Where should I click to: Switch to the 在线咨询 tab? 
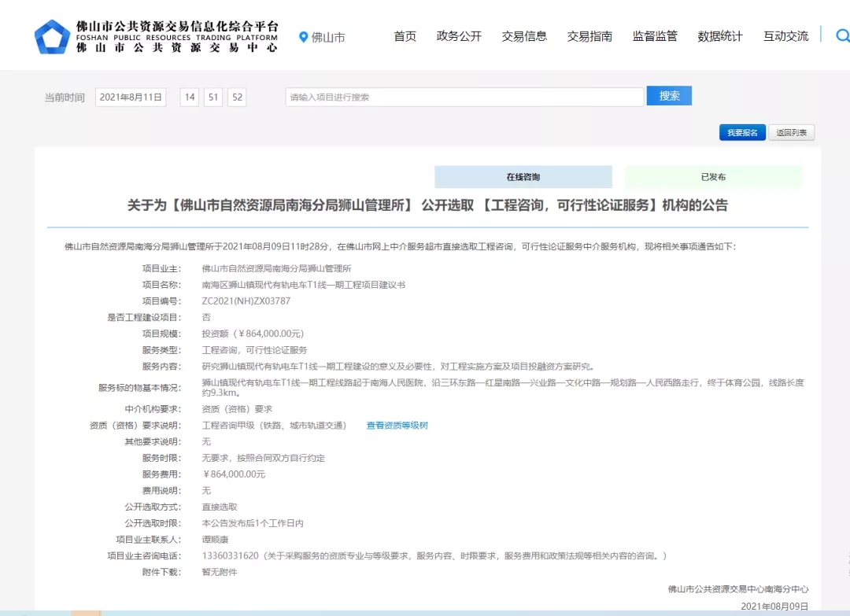[x=523, y=177]
